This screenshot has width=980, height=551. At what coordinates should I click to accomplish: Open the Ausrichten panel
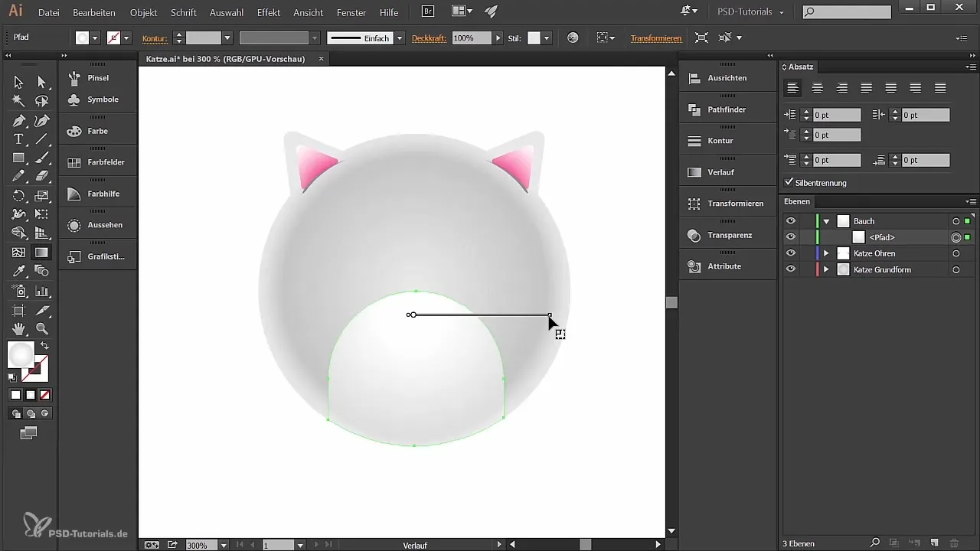727,78
